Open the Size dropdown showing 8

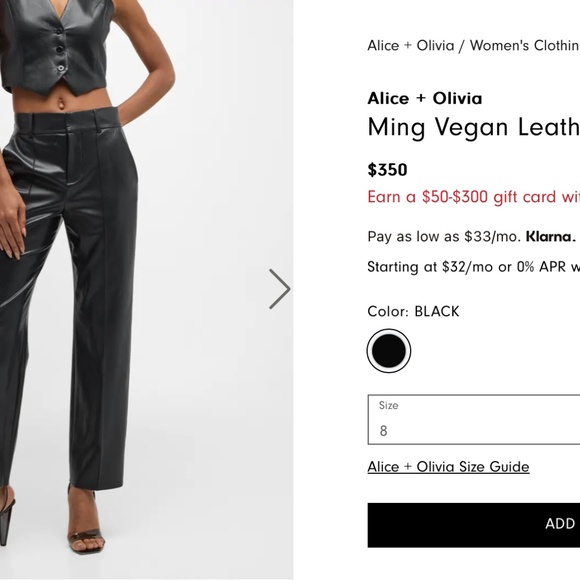click(474, 419)
